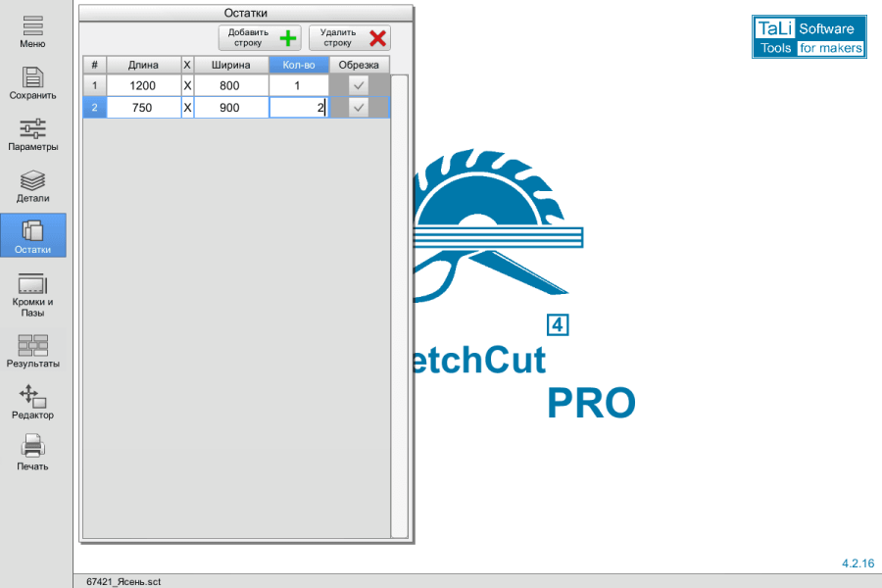
Task: Open the Меню sidebar item
Action: [32, 32]
